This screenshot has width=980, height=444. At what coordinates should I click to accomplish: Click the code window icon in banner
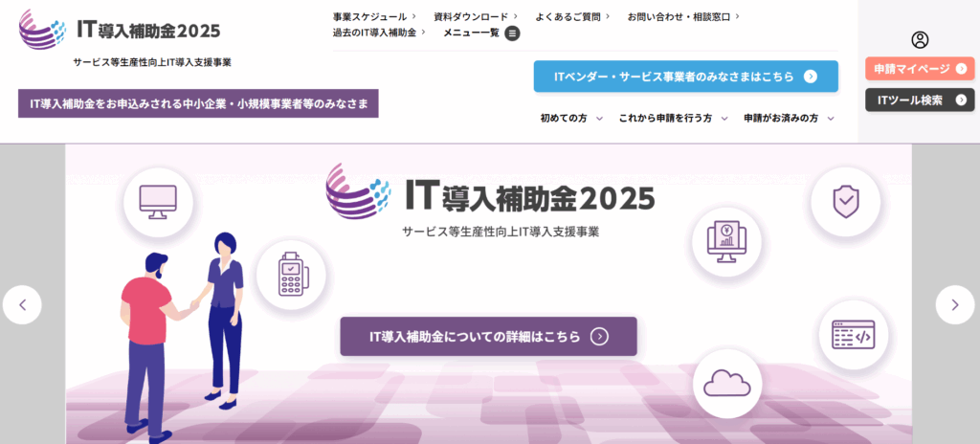853,335
